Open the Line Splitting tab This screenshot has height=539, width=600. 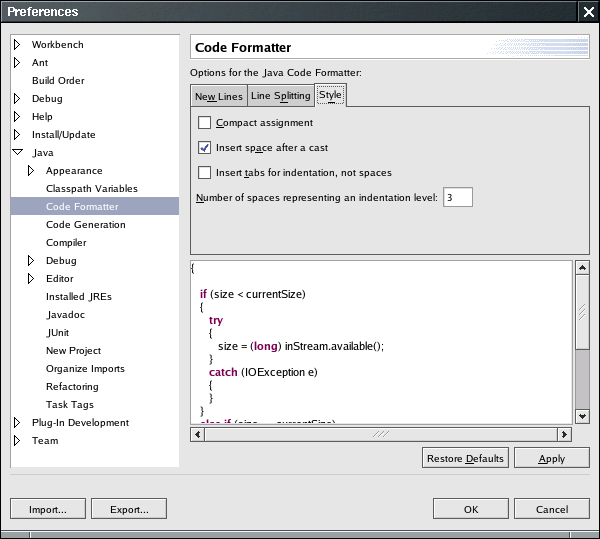point(281,96)
